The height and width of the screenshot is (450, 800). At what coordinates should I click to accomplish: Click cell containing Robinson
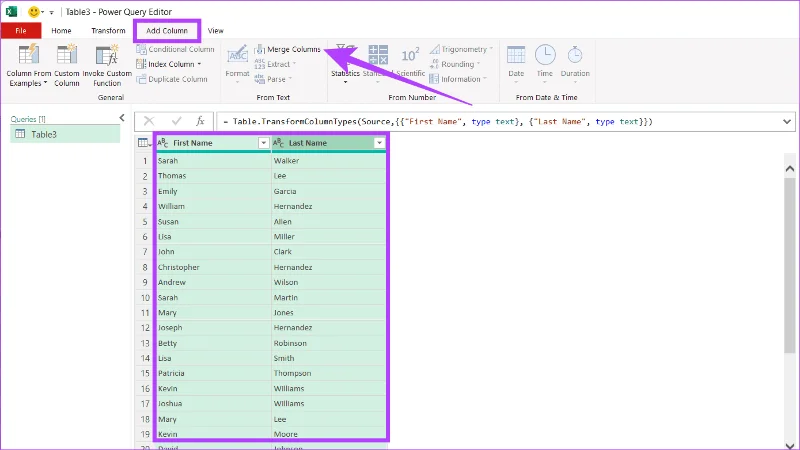[329, 343]
